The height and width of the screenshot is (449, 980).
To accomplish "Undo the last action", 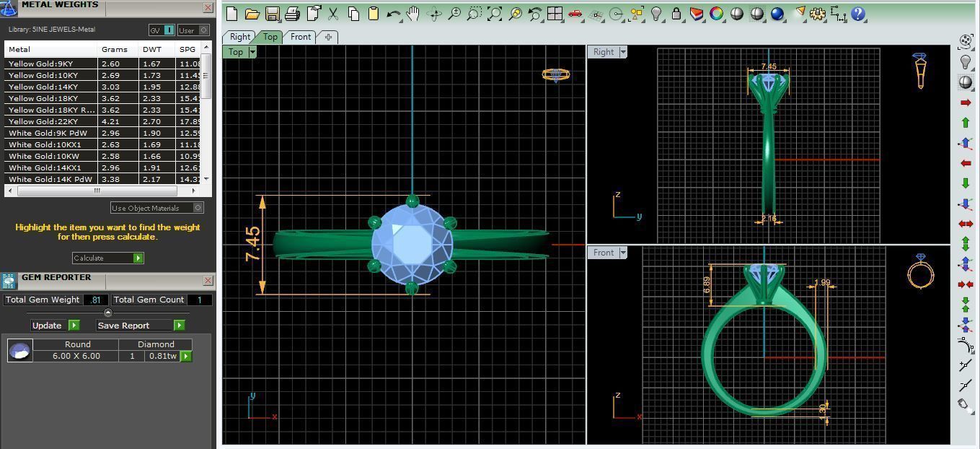I will pyautogui.click(x=394, y=14).
